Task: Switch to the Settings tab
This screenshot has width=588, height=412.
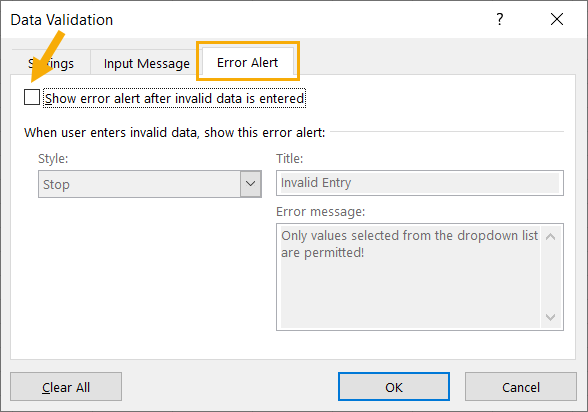Action: 51,63
